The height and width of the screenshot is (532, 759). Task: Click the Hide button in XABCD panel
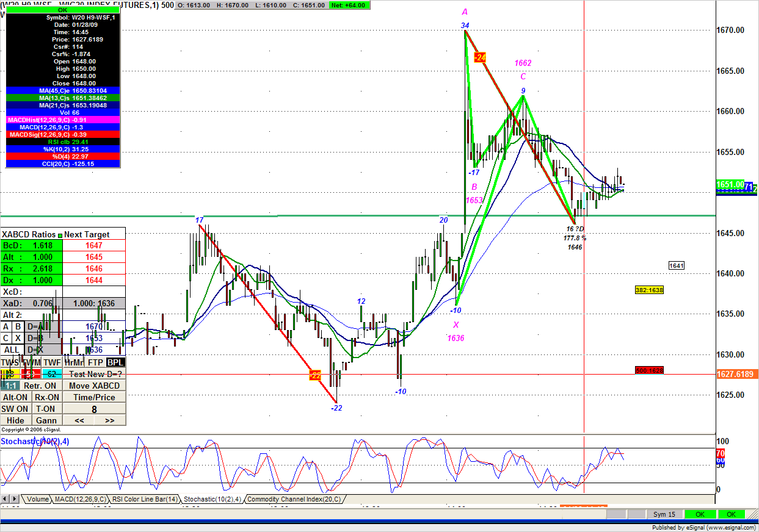pos(15,420)
